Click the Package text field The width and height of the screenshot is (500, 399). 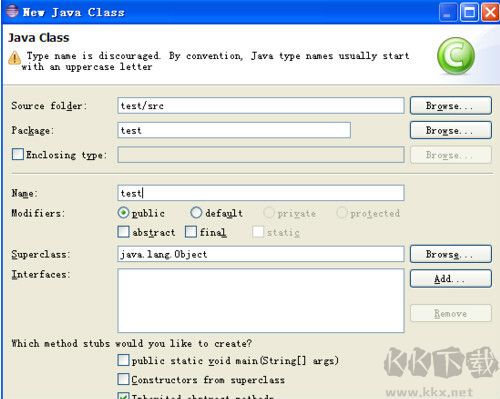[x=234, y=130]
